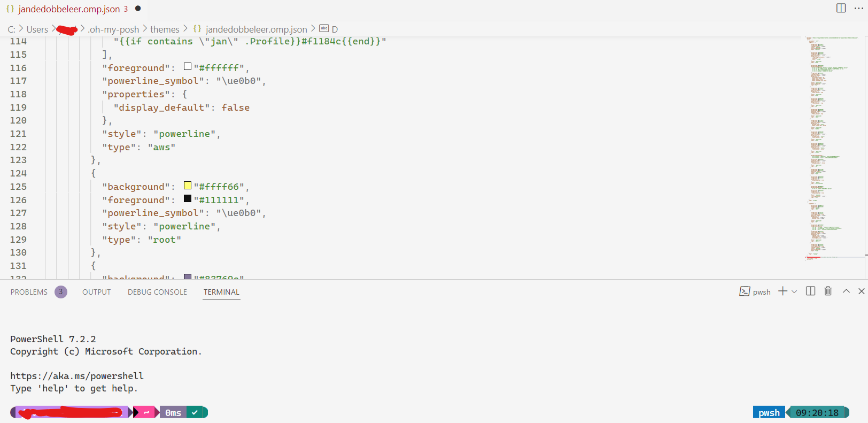Viewport: 868px width, 423px height.
Task: Maximize the bottom panel
Action: [846, 291]
